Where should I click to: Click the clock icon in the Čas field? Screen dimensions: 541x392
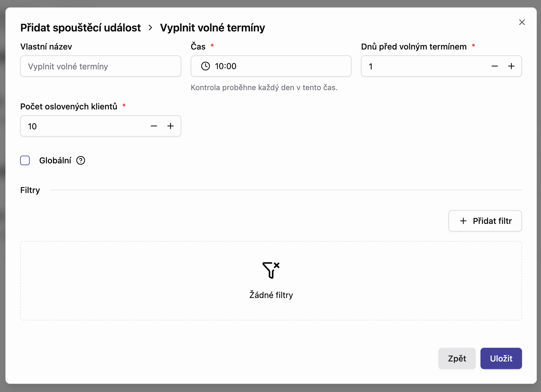(205, 66)
